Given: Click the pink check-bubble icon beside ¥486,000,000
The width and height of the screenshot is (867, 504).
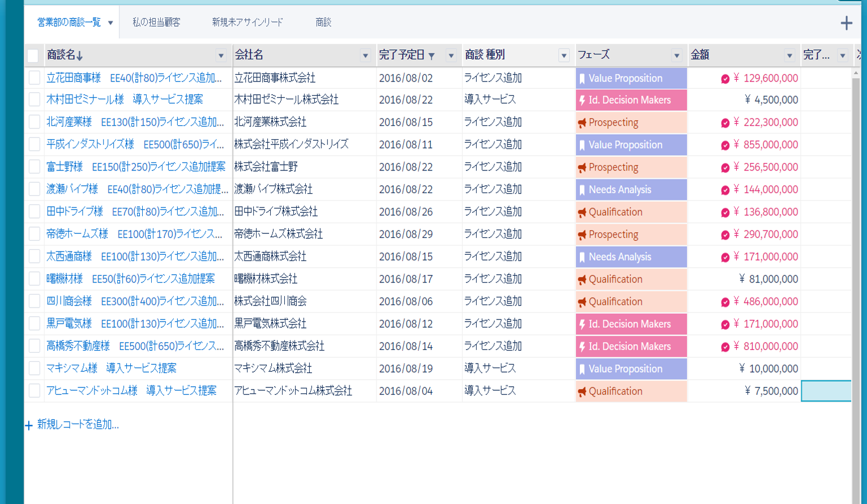Looking at the screenshot, I should (727, 302).
